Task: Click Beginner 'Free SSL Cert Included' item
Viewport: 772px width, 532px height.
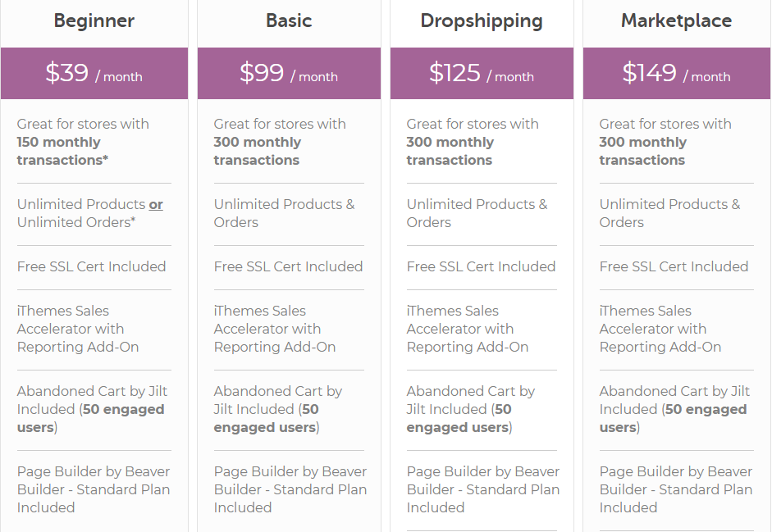Action: pyautogui.click(x=92, y=266)
